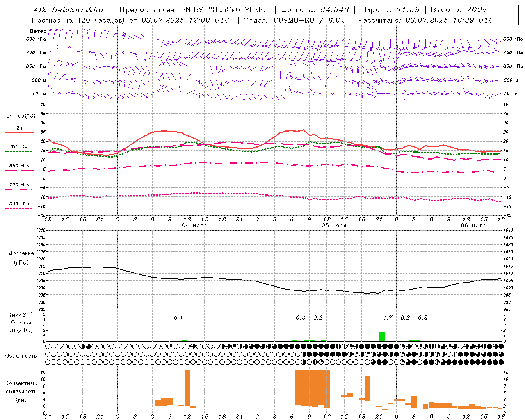Viewport: 525px width, 420px height.
Task: Click the Конвективн. convective cloud label
Action: pyautogui.click(x=21, y=383)
